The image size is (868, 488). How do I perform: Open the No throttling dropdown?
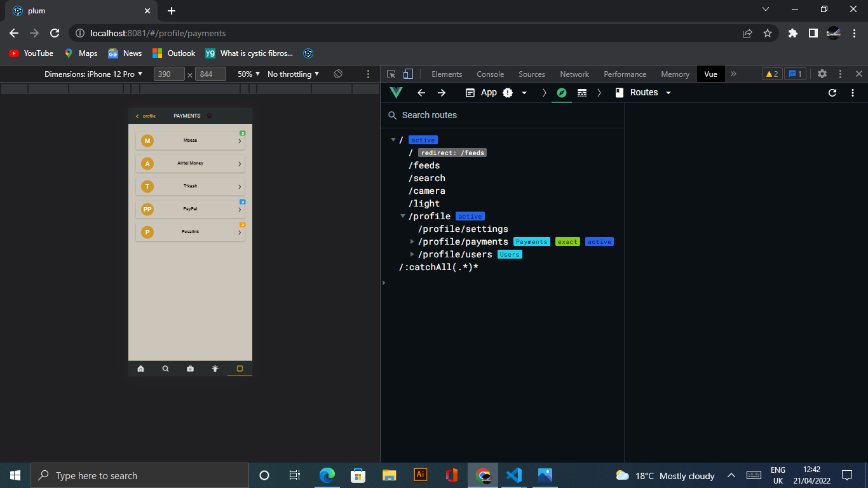point(294,74)
